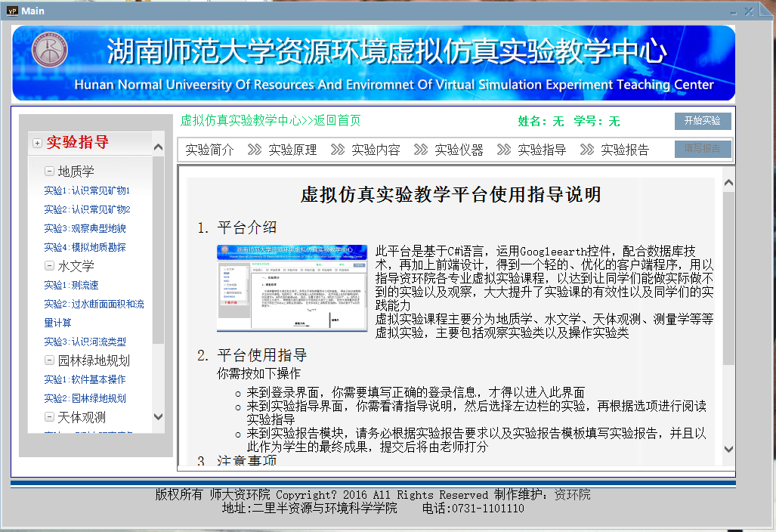
Task: Close the Main window
Action: tap(750, 11)
